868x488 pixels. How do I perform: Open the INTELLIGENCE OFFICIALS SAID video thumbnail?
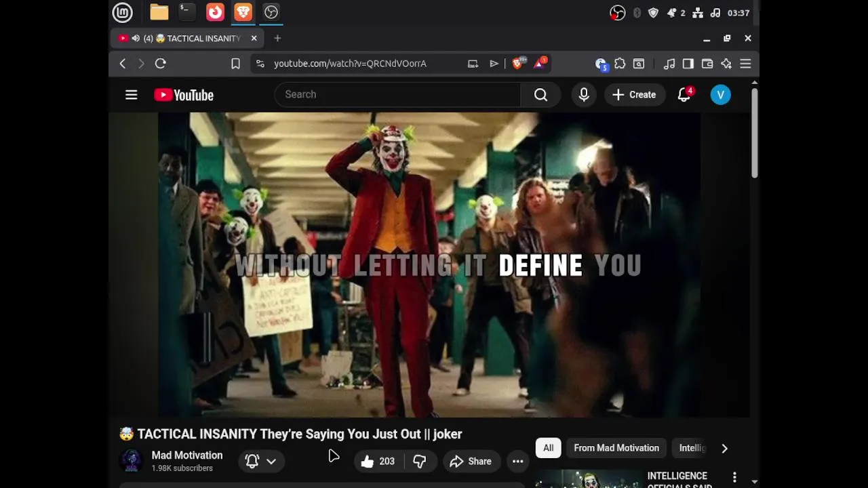589,479
